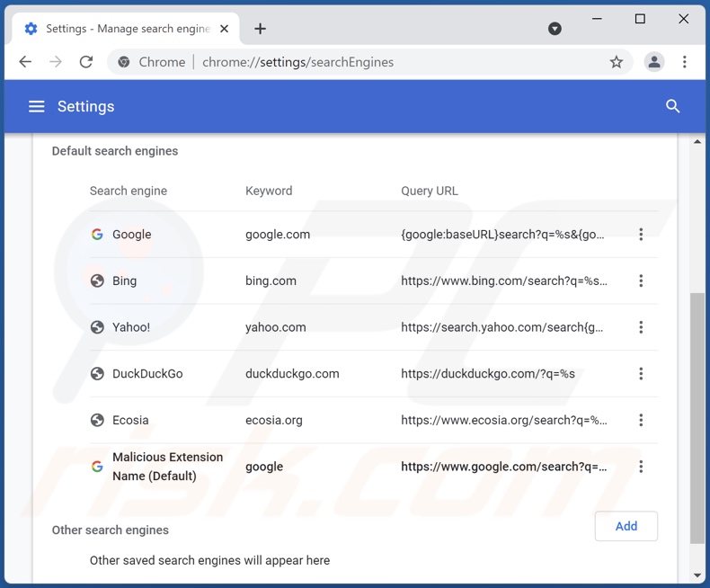Viewport: 710px width, 588px height.
Task: Focus the address bar URL
Action: [297, 62]
